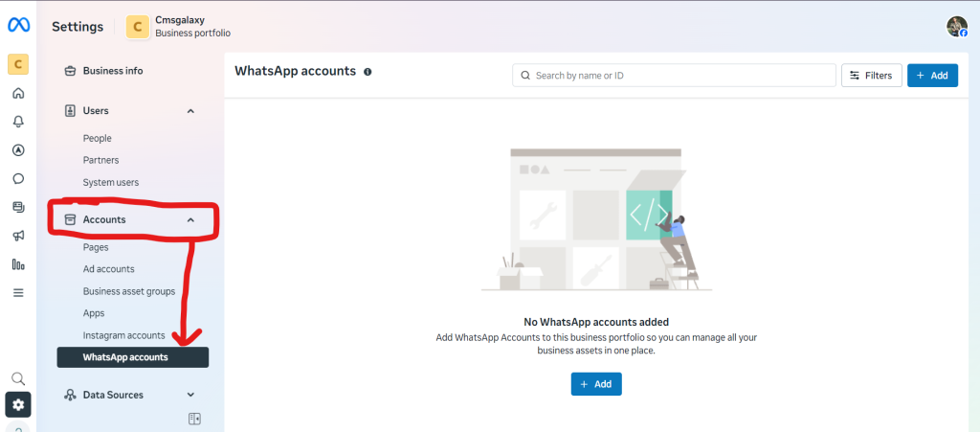Click the megaphone ads icon
Image resolution: width=980 pixels, height=432 pixels.
pyautogui.click(x=18, y=236)
